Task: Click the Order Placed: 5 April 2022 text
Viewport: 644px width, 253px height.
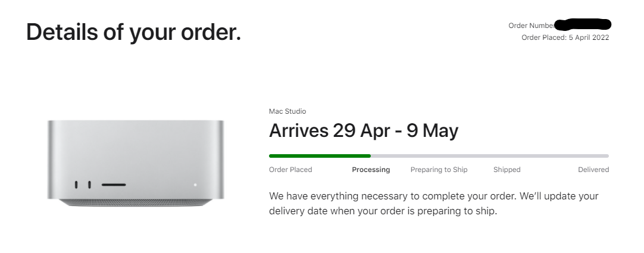Action: click(x=565, y=38)
